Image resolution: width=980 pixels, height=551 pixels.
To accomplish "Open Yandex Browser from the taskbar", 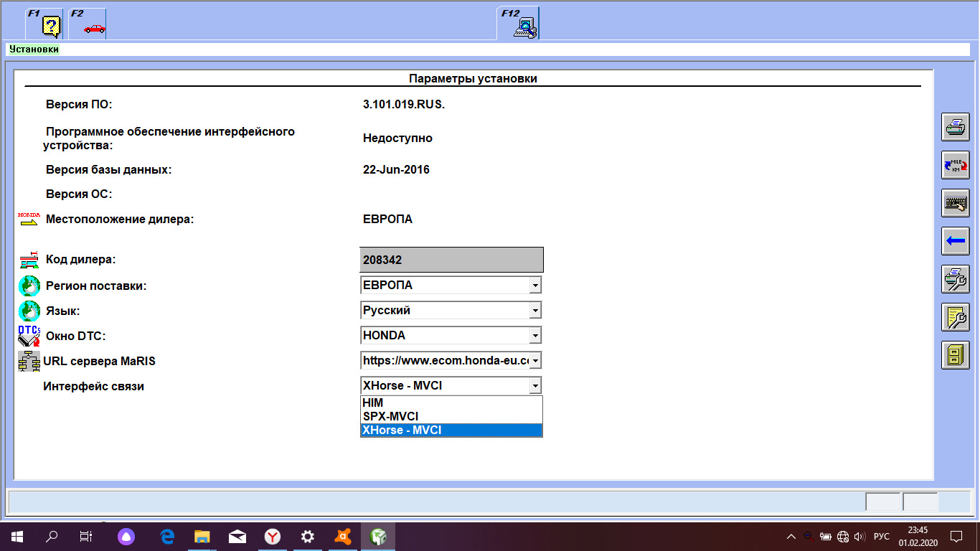I will [x=273, y=536].
